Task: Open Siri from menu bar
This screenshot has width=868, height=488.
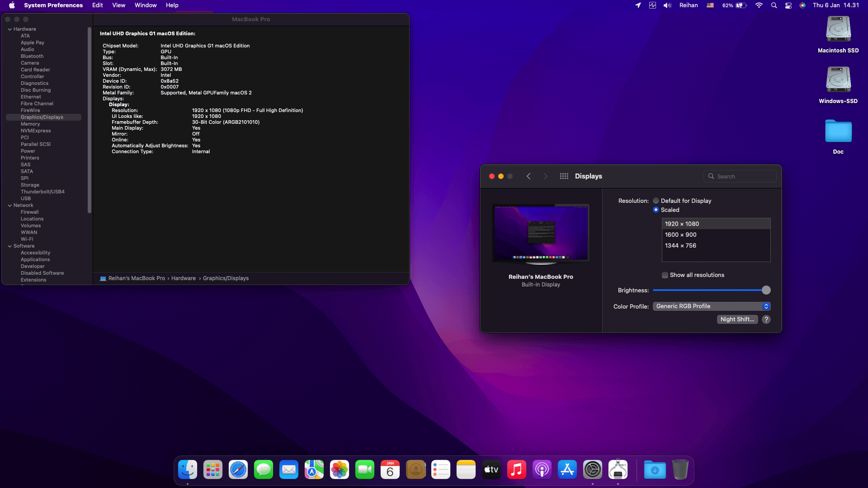Action: tap(802, 5)
